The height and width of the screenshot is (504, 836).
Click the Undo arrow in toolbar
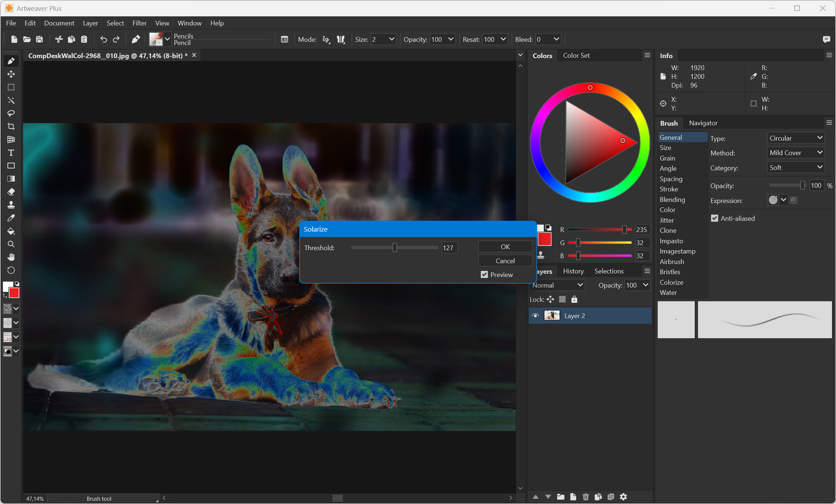point(103,40)
